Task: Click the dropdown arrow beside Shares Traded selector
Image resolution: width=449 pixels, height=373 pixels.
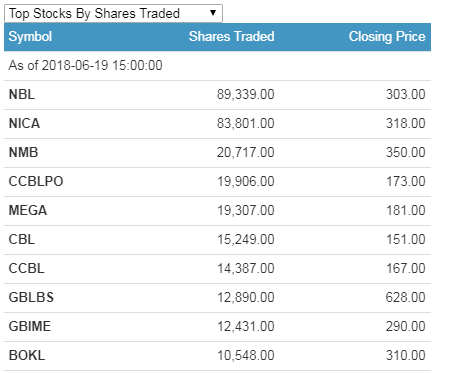Action: pyautogui.click(x=213, y=13)
